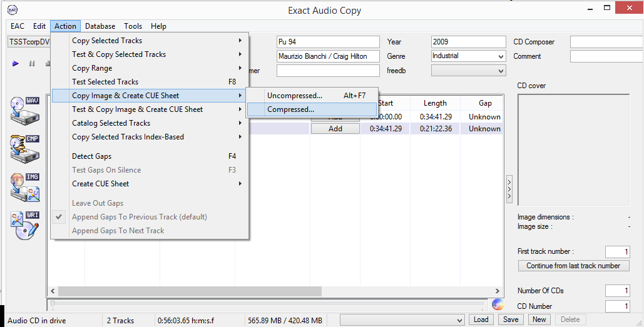
Task: Select Copy Image & Create CUE Sheet
Action: click(x=150, y=96)
